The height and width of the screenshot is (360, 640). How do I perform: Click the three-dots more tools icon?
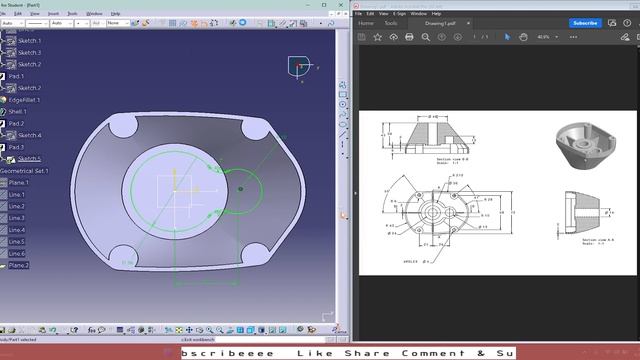(x=573, y=37)
